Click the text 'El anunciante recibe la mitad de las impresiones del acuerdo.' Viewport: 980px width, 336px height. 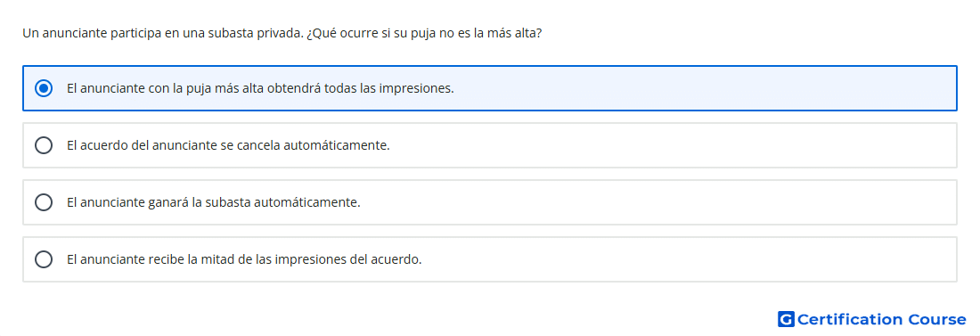tap(244, 259)
